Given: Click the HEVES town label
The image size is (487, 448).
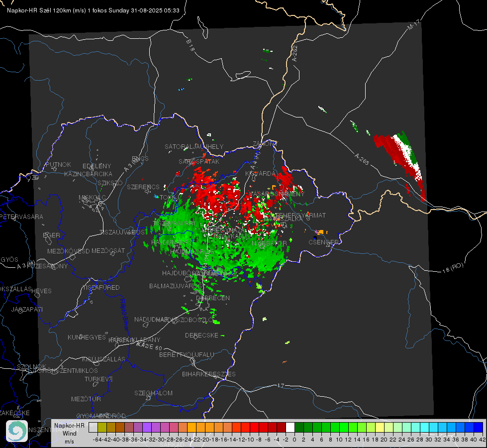Looking at the screenshot, I should (42, 291).
